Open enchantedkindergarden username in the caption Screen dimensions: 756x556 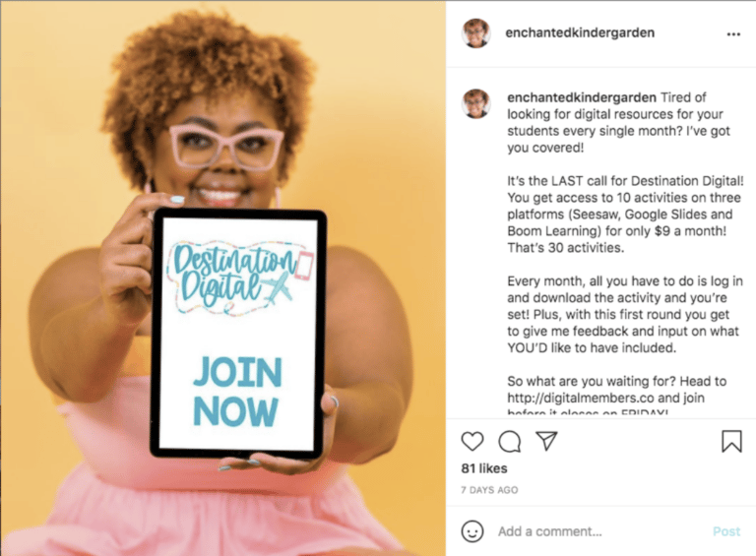click(582, 97)
